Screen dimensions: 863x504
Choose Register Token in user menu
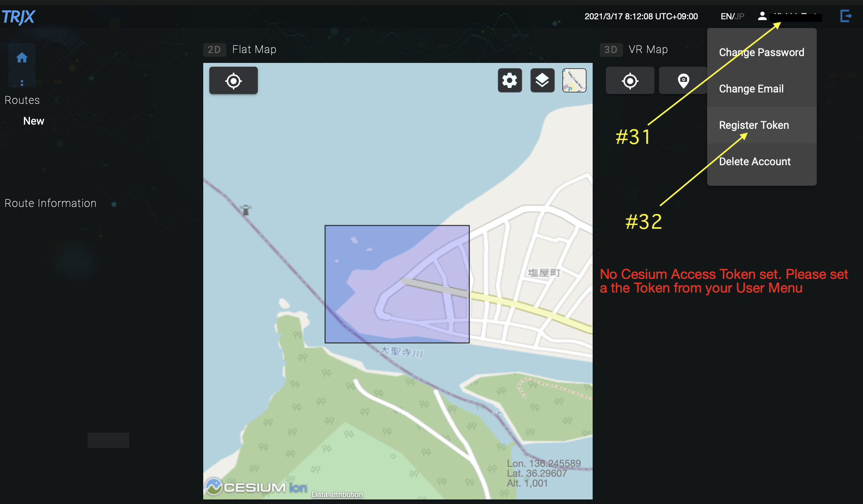click(754, 125)
